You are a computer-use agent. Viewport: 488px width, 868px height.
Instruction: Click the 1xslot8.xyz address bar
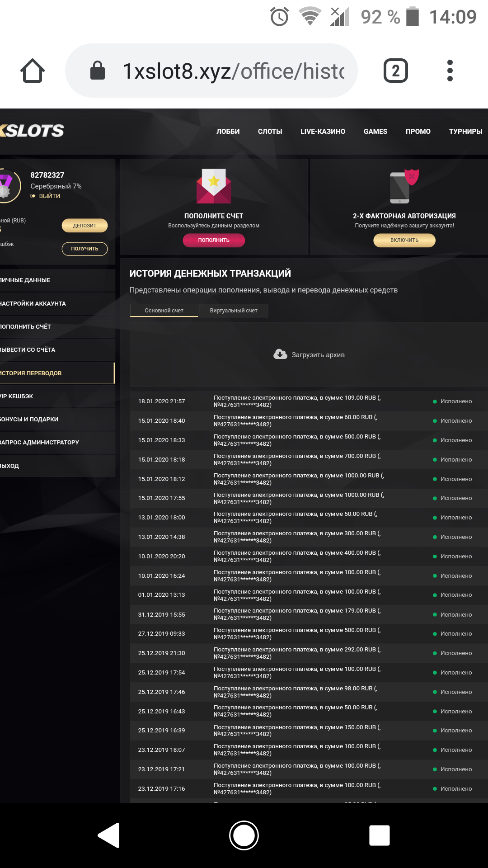(x=211, y=71)
